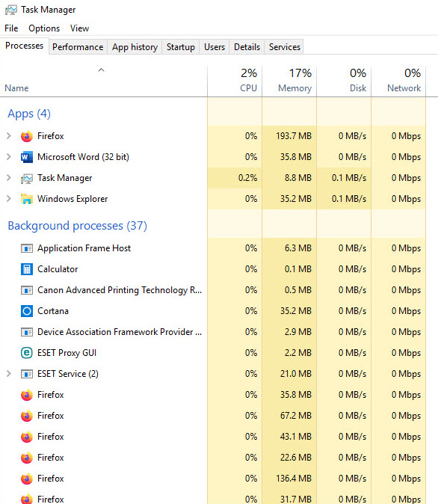
Task: Click Firefox icon with 22.6 MB memory
Action: click(27, 458)
